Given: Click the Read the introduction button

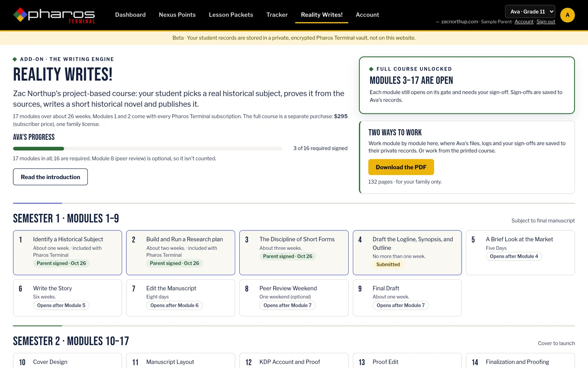Looking at the screenshot, I should pos(50,177).
